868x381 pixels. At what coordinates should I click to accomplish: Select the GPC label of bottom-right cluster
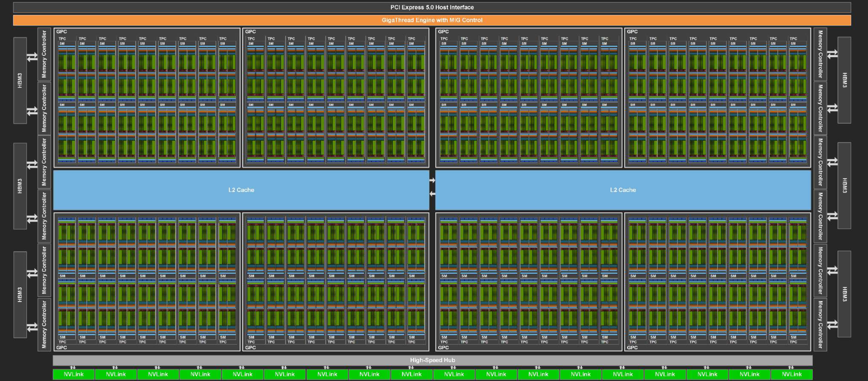click(x=632, y=348)
